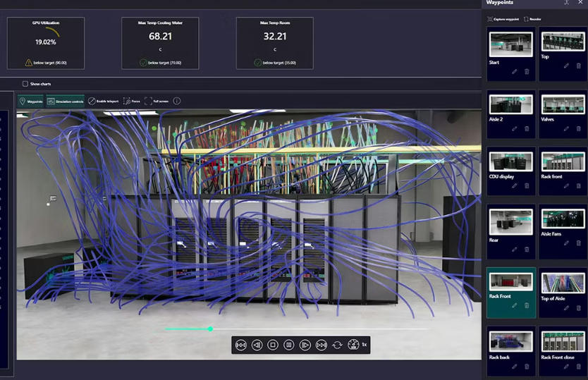588x380 pixels.
Task: Click the Reorder waypoints button
Action: [x=533, y=19]
